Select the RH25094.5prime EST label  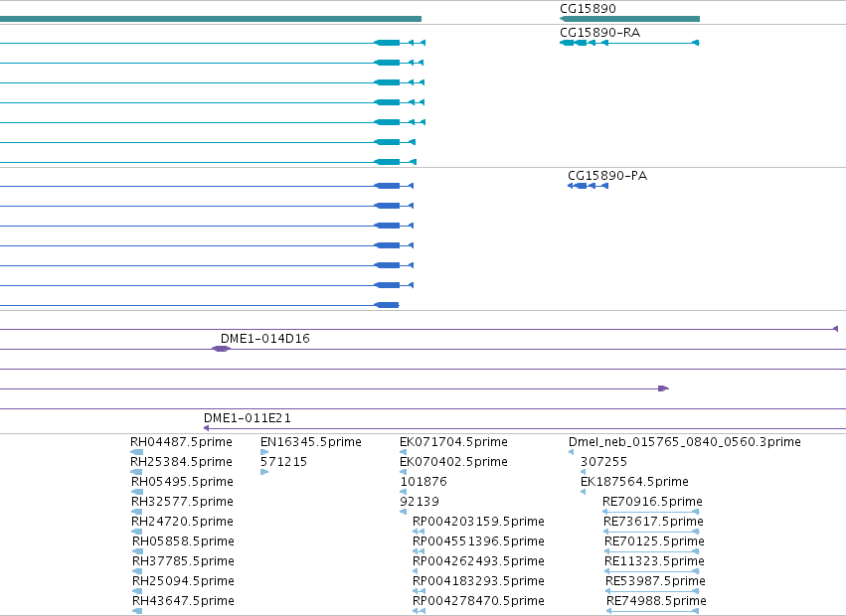184,581
